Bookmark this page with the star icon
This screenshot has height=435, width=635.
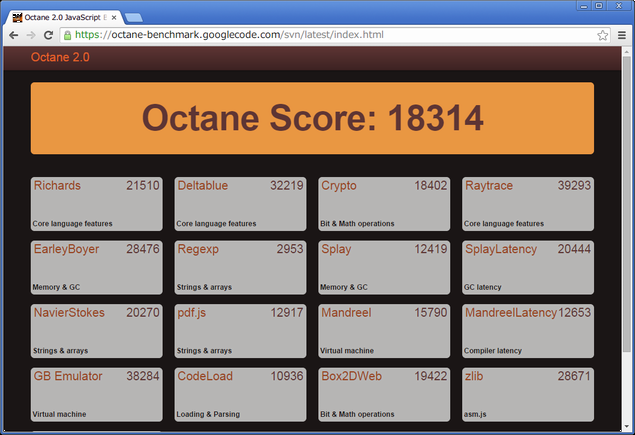pos(603,35)
